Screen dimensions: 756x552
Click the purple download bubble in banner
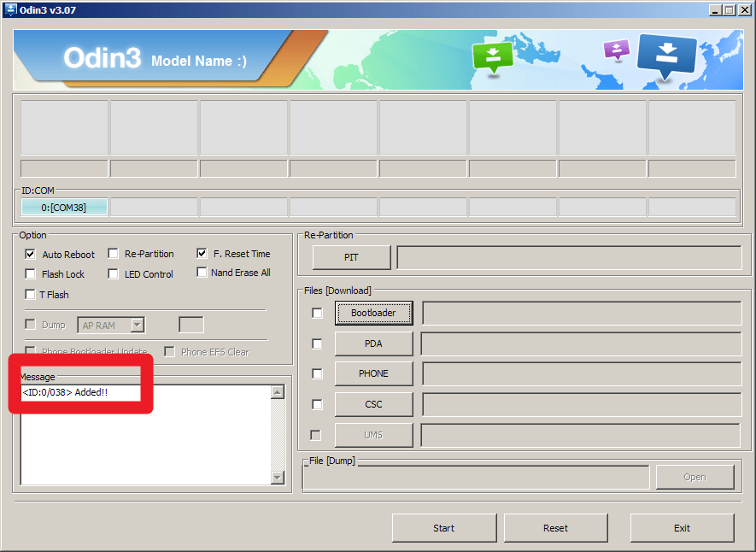(617, 50)
